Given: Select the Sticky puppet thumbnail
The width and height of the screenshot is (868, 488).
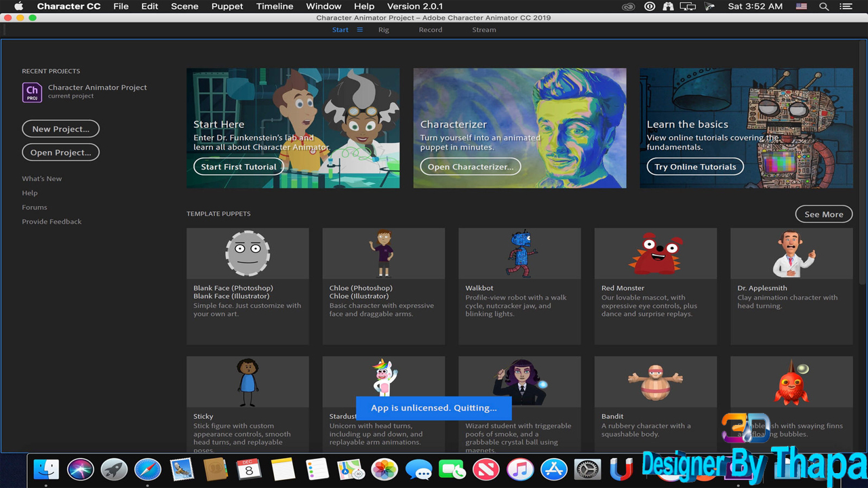Looking at the screenshot, I should pos(248,382).
